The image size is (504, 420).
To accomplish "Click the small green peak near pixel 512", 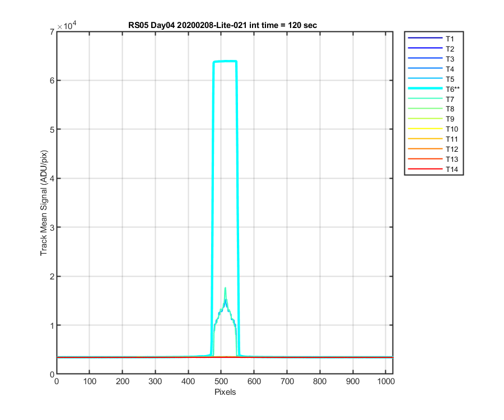I will [225, 288].
